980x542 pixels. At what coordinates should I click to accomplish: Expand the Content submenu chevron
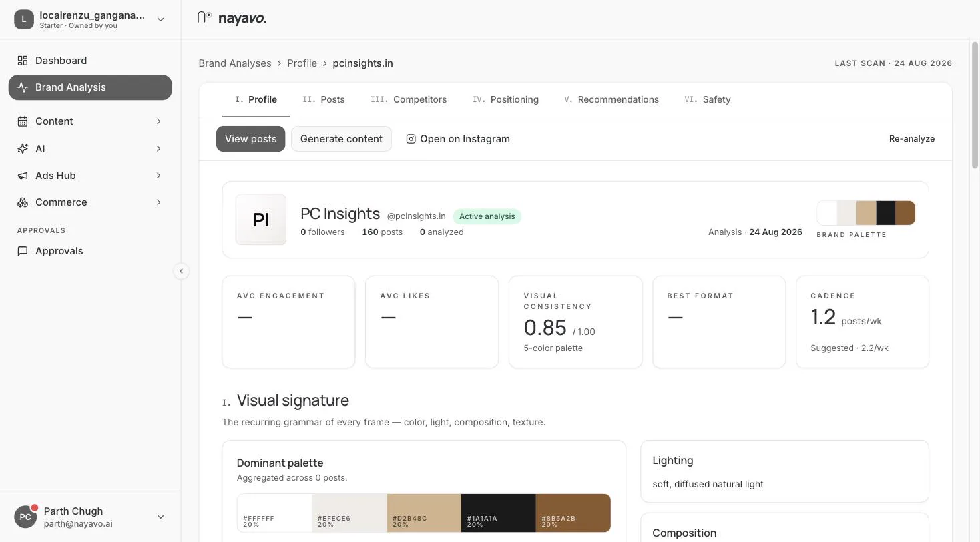tap(158, 121)
